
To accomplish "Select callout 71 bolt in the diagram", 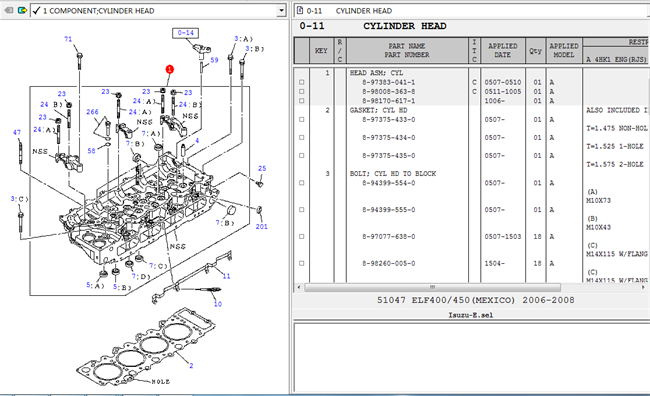I will (68, 39).
